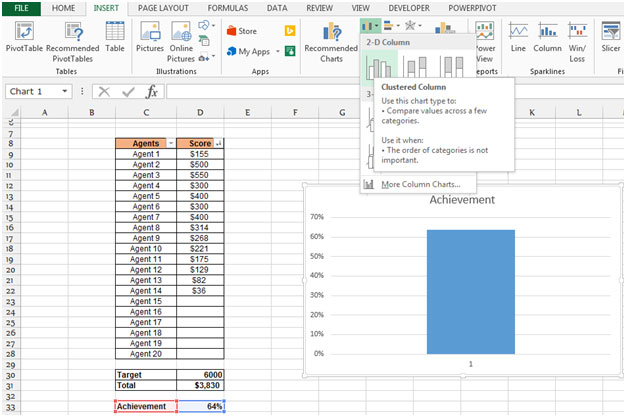Viewport: 626px width, 417px height.
Task: Select column D header
Action: [200, 113]
